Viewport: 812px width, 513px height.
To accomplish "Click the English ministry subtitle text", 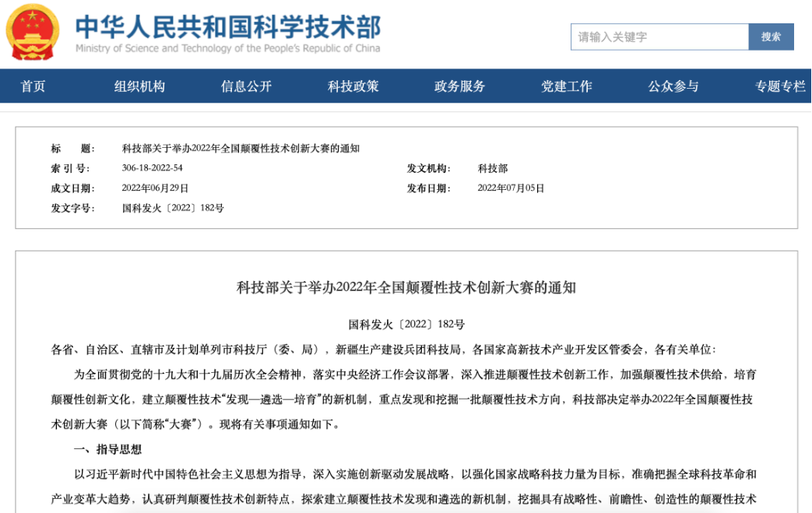I will (227, 48).
